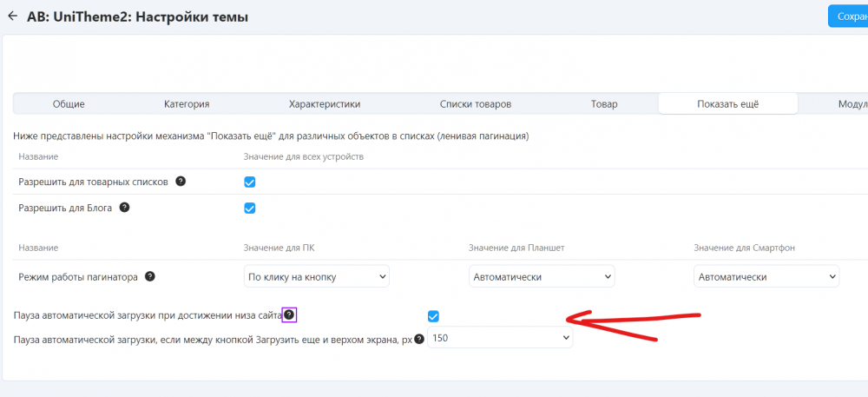This screenshot has width=868, height=397.
Task: Click help icon beside "Разрешить для товарных списков"
Action: (x=181, y=182)
